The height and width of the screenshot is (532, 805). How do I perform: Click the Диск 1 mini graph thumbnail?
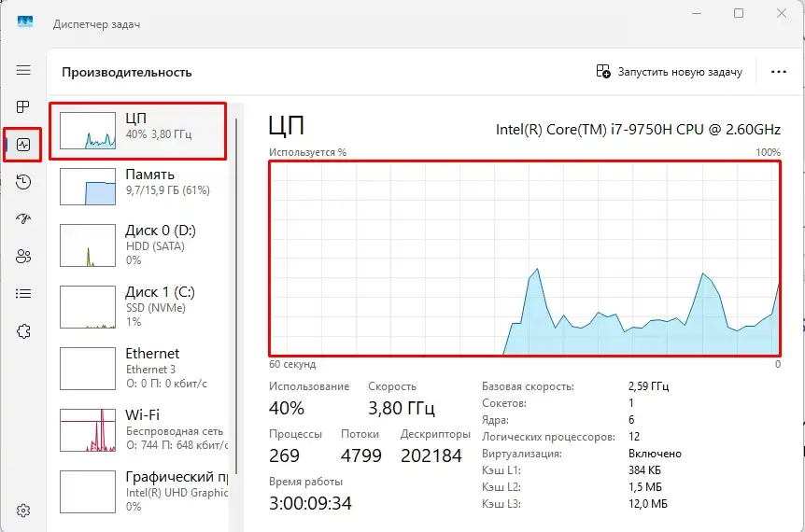88,307
